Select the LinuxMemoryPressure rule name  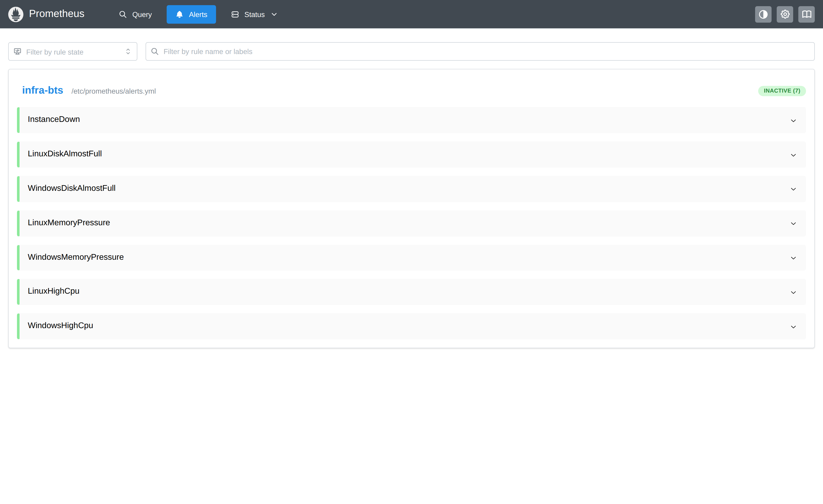[69, 222]
